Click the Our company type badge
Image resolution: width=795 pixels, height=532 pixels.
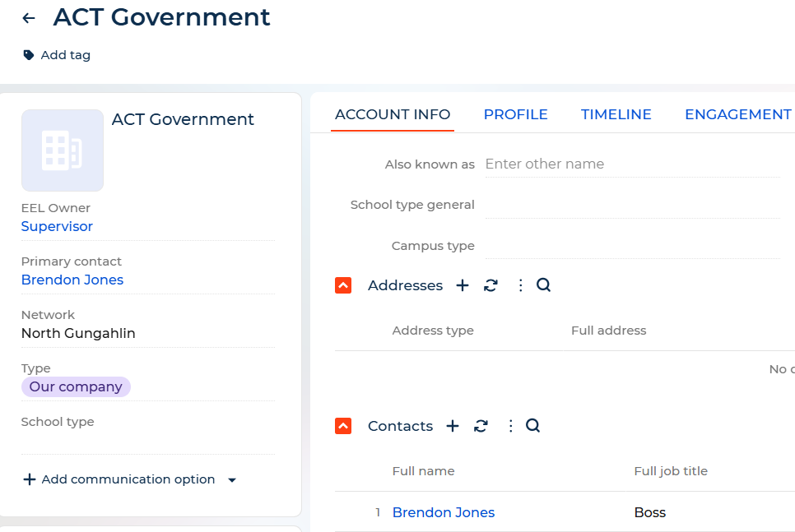pyautogui.click(x=76, y=386)
